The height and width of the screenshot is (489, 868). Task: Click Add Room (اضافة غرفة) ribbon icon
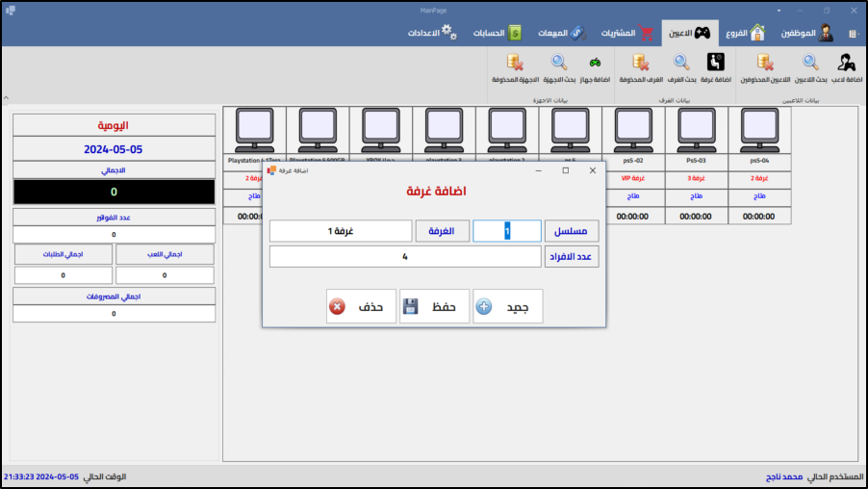click(x=714, y=64)
